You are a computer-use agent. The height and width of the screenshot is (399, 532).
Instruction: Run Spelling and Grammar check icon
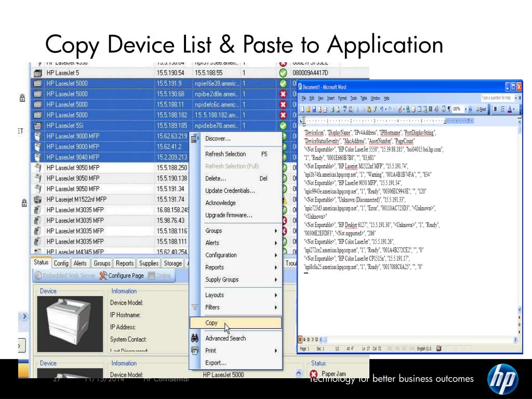pos(344,109)
